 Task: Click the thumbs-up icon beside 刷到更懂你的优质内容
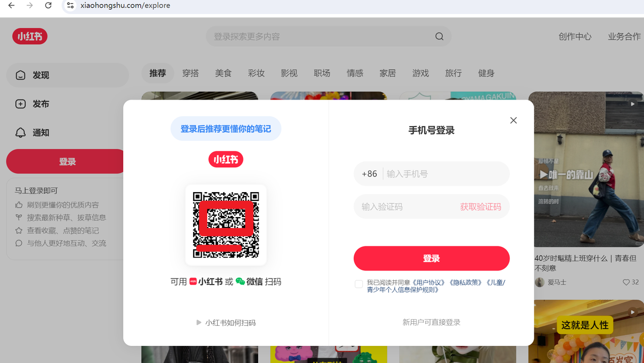point(19,205)
